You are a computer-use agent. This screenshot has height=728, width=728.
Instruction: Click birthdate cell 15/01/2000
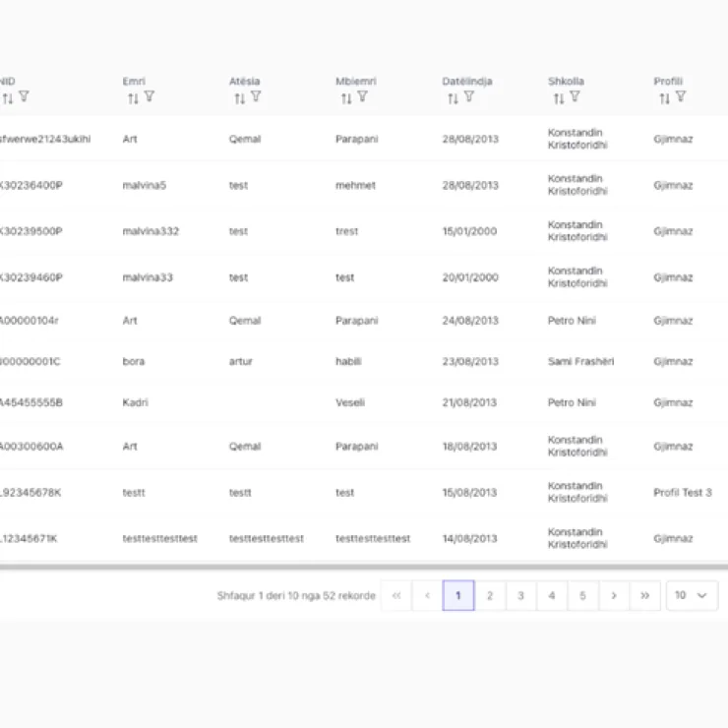(x=469, y=231)
